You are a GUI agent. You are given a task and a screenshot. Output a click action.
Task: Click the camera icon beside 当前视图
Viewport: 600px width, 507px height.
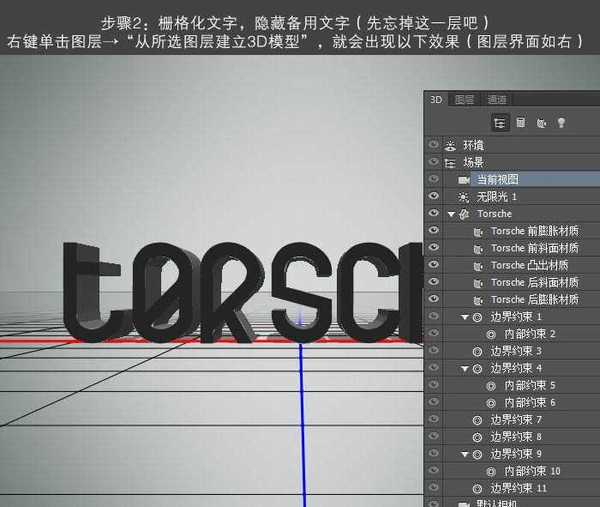[463, 179]
